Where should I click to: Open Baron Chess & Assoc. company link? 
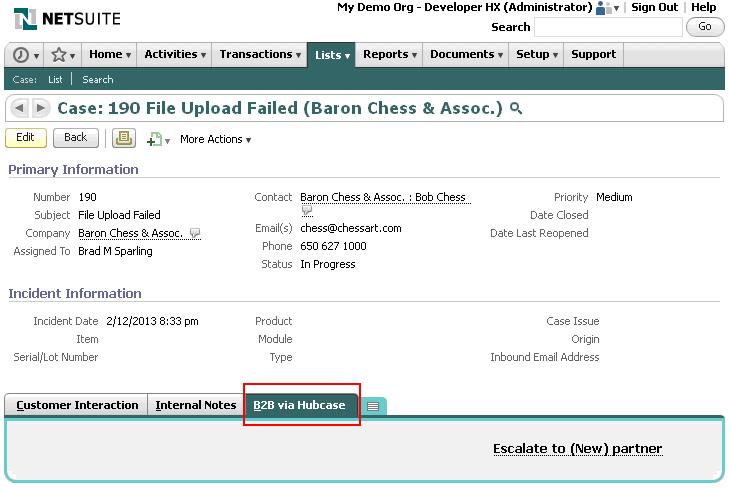click(130, 233)
